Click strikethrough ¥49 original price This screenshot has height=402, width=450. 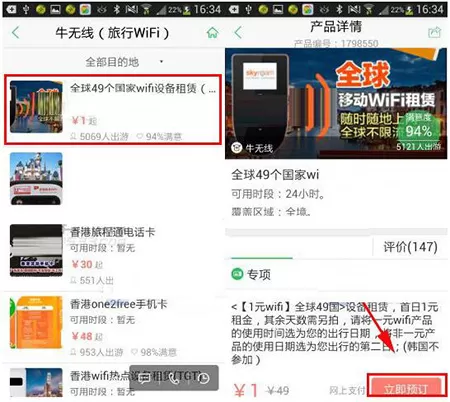278,390
